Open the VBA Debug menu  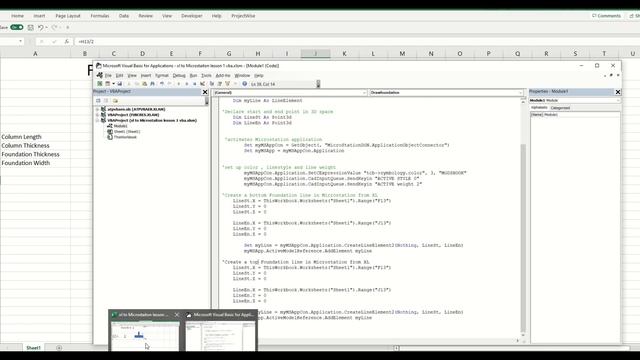tap(179, 76)
